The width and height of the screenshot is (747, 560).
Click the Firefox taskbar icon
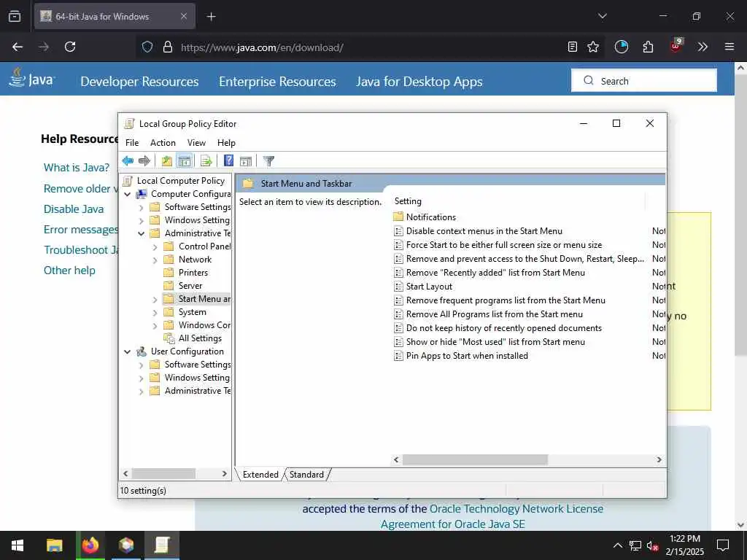90,545
